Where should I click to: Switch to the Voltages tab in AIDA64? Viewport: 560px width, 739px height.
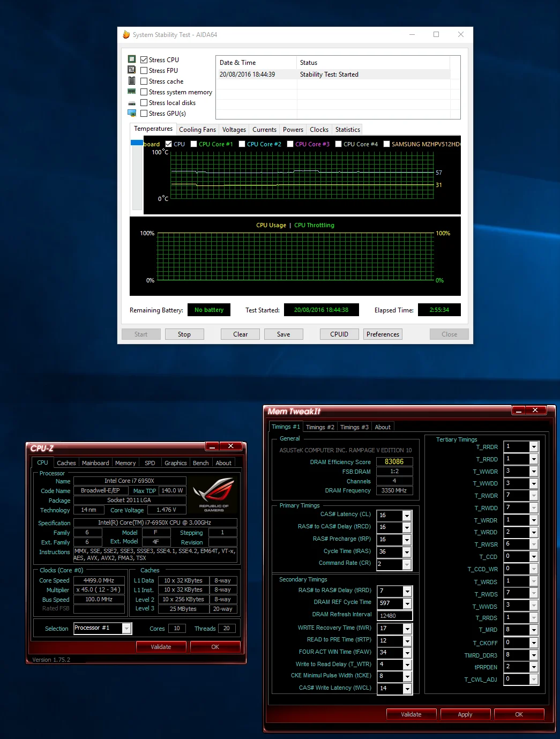(234, 130)
